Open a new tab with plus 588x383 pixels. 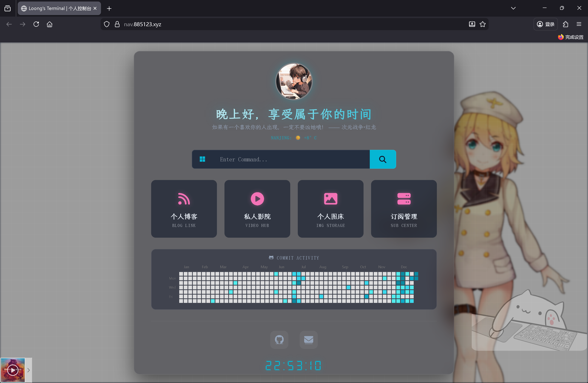(x=109, y=8)
